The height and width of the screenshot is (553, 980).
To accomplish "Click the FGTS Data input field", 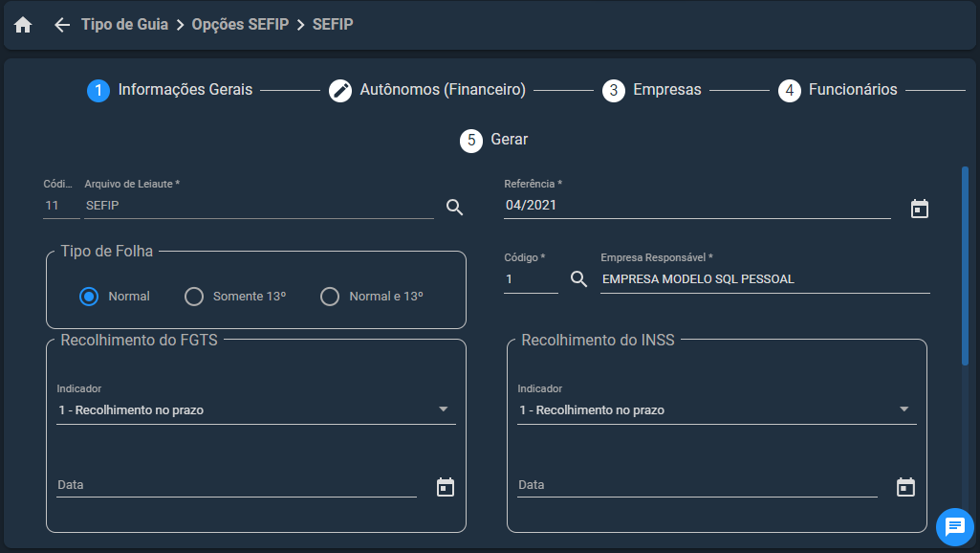I will [236, 485].
